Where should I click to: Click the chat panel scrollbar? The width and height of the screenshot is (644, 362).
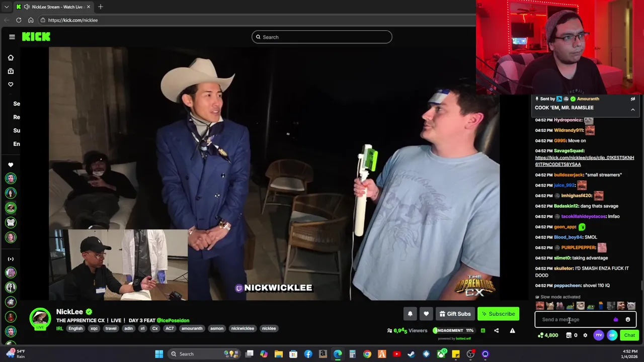(641, 285)
